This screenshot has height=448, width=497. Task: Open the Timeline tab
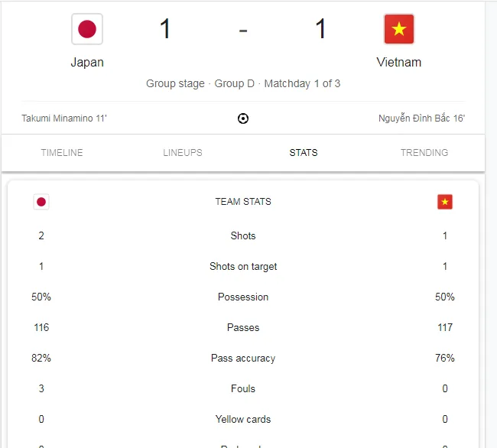tap(62, 153)
